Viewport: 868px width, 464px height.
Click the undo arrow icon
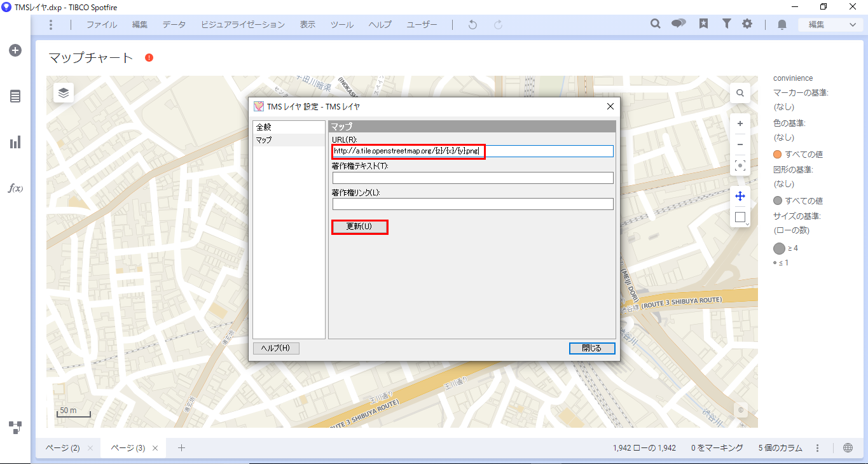click(x=472, y=25)
